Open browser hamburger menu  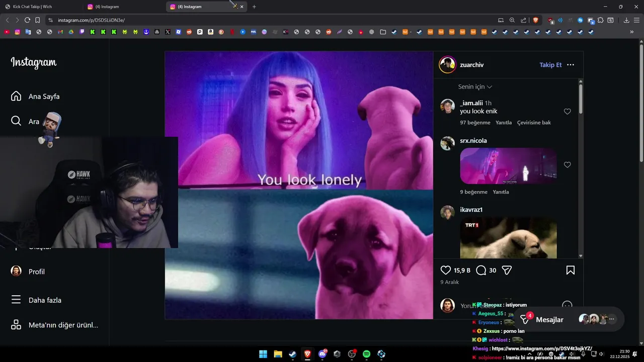tap(637, 20)
